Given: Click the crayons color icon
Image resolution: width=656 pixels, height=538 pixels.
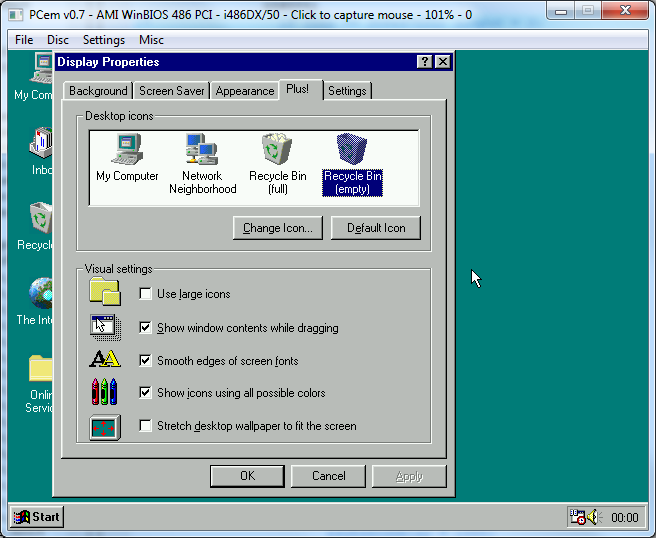Looking at the screenshot, I should [x=104, y=392].
